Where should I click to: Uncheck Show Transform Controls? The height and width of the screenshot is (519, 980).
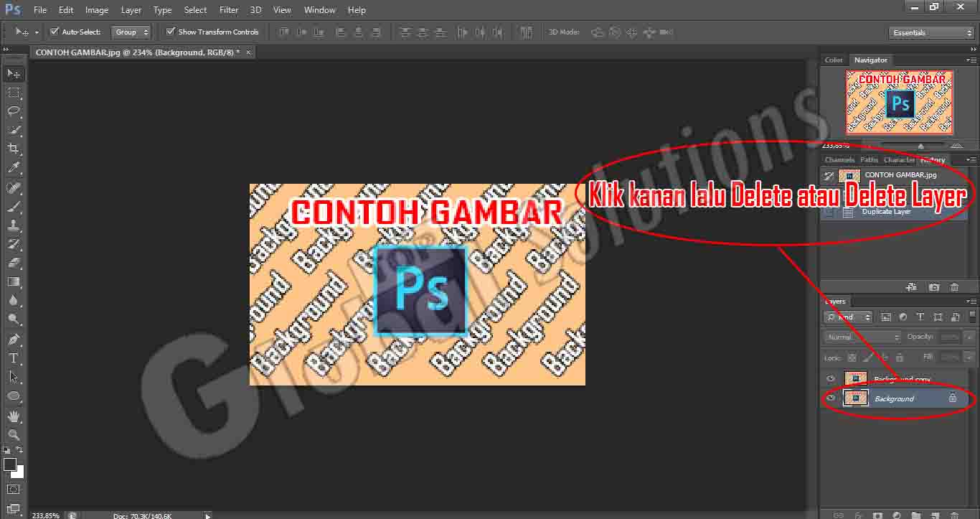170,32
